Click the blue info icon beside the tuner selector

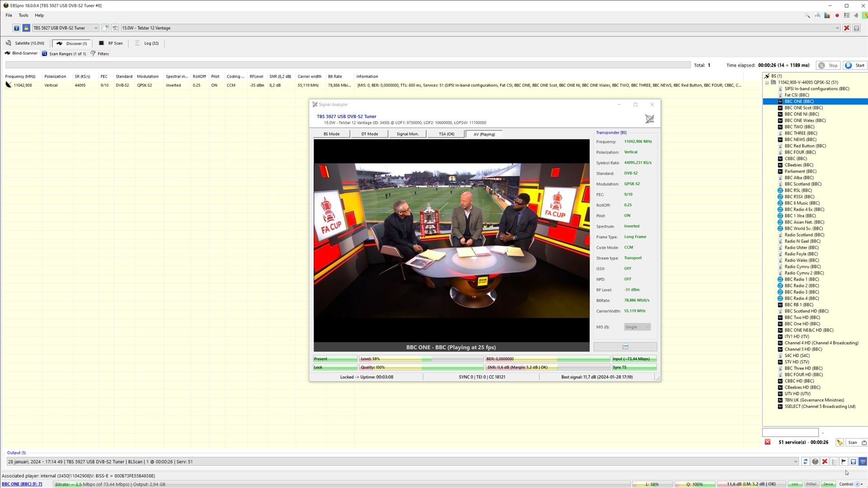[17, 28]
